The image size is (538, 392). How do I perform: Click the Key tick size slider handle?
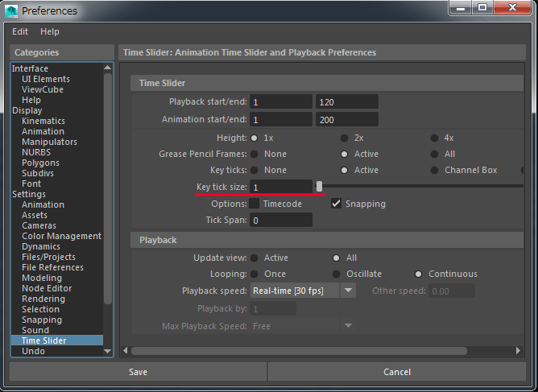pos(320,187)
